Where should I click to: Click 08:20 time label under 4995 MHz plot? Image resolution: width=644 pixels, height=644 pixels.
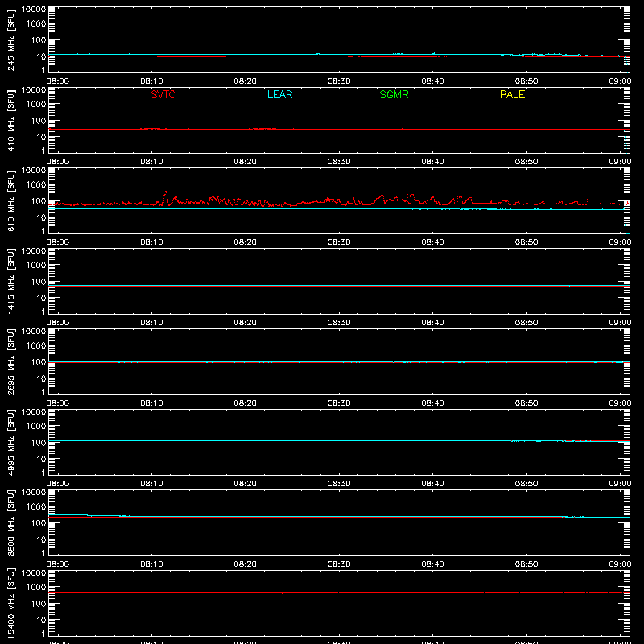(246, 484)
